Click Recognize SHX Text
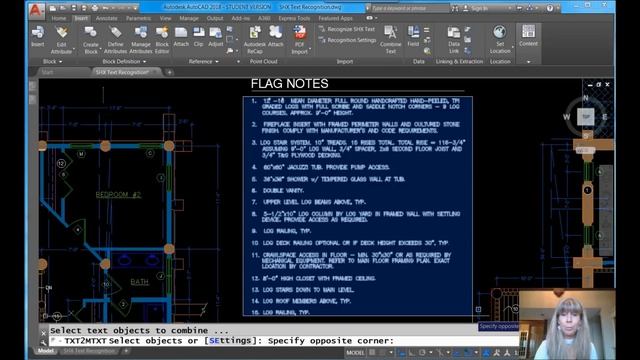 [x=347, y=29]
